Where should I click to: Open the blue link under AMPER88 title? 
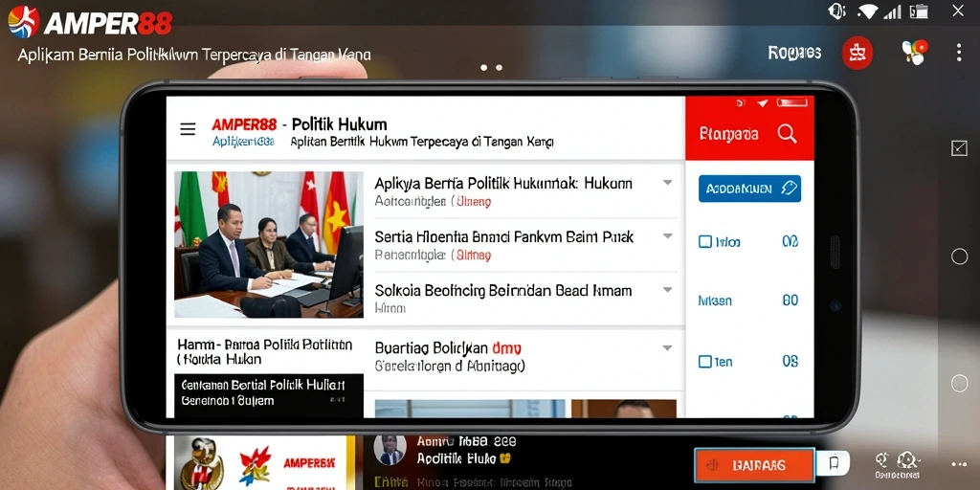pos(243,142)
